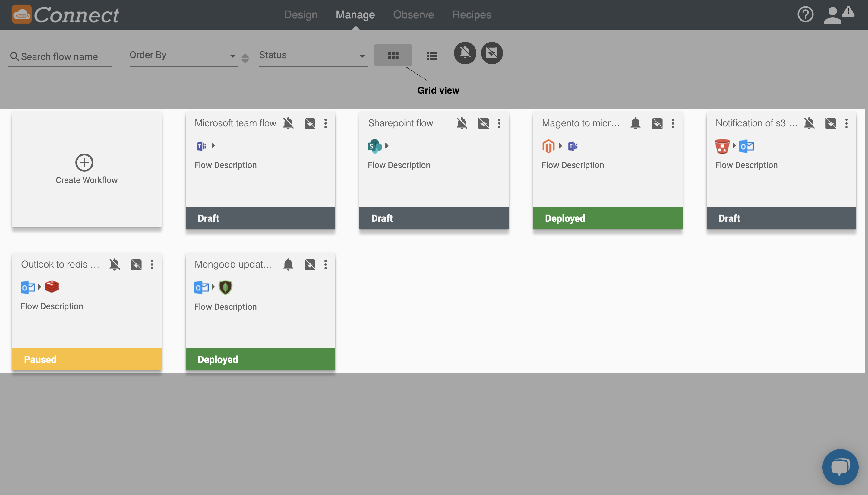868x495 pixels.
Task: Open the Manage tab
Action: tap(355, 14)
